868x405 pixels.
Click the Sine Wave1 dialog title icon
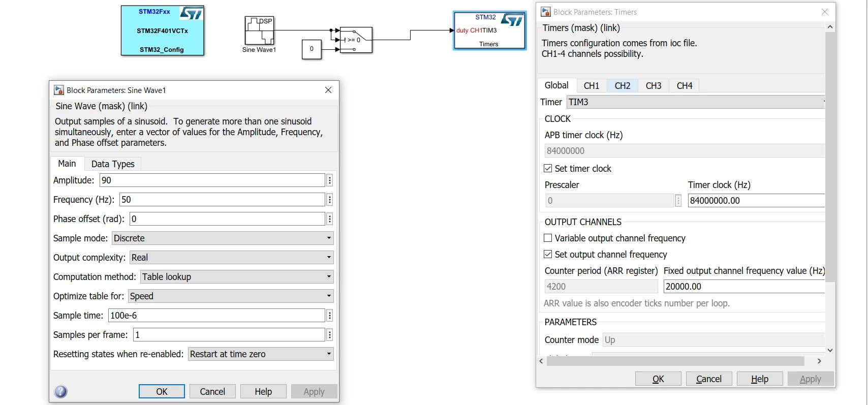pyautogui.click(x=59, y=90)
